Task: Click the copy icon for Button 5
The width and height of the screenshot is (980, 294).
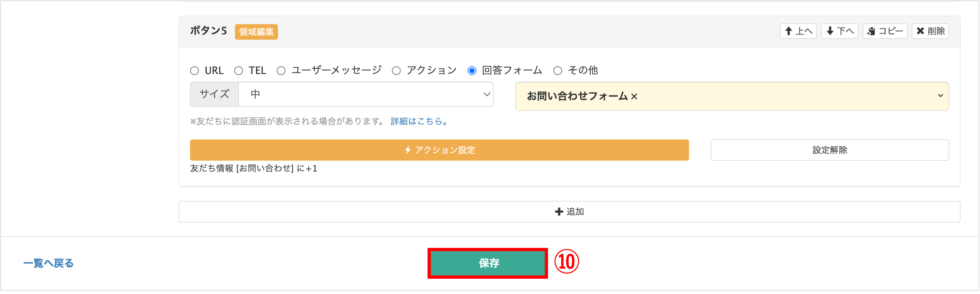Action: 871,31
